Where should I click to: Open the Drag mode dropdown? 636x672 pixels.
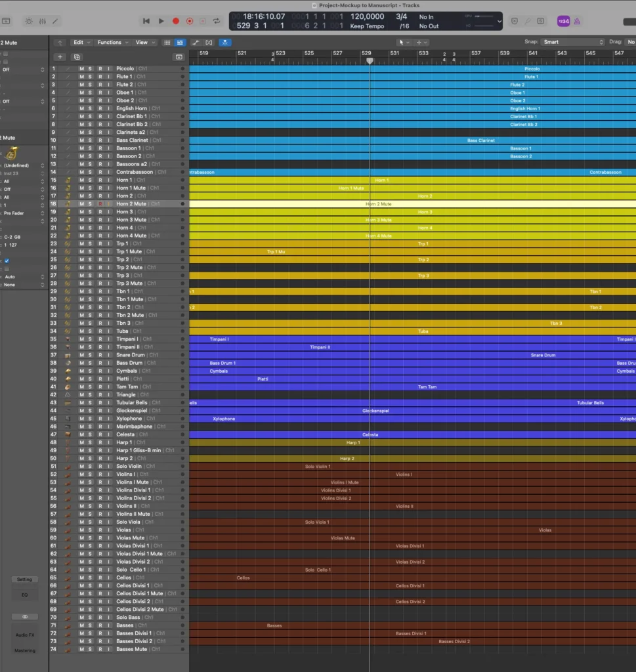pos(631,42)
